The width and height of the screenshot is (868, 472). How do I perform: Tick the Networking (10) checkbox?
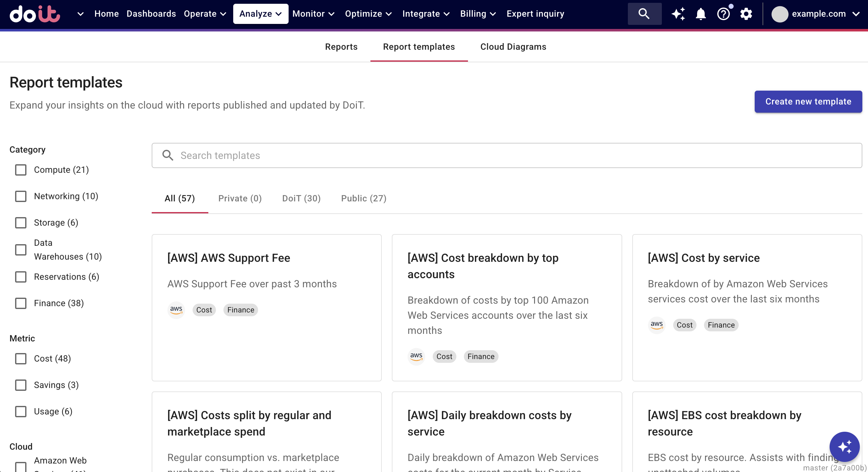pos(21,196)
